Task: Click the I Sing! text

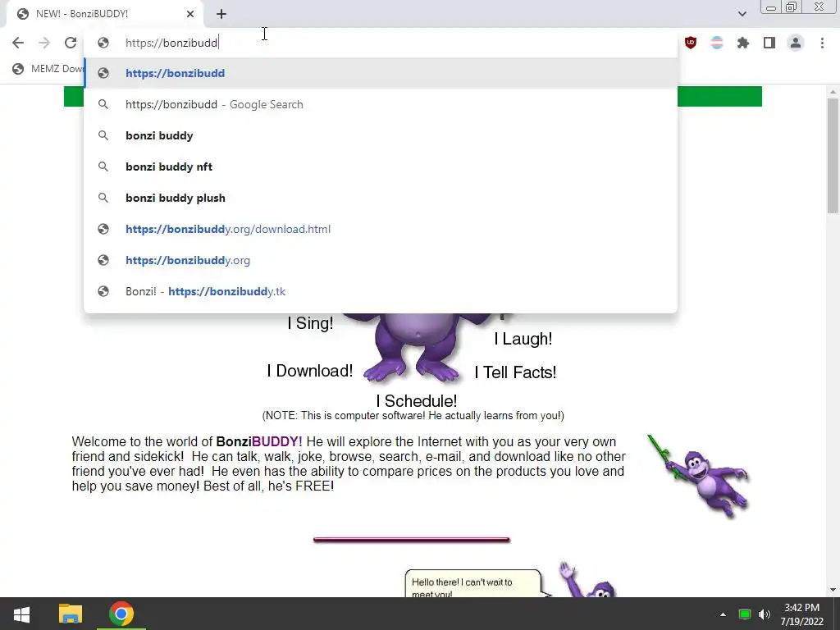Action: [x=310, y=323]
